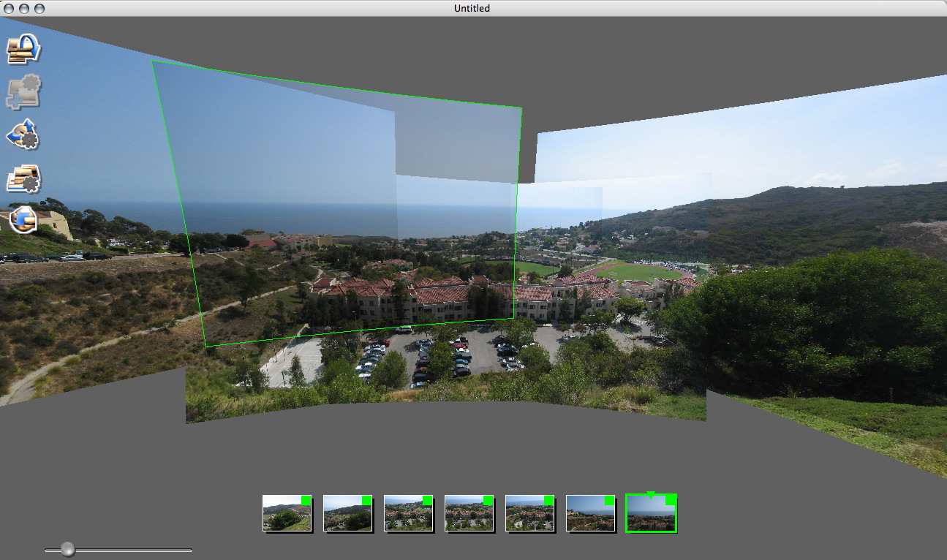
Task: Close the Untitled window
Action: point(10,8)
